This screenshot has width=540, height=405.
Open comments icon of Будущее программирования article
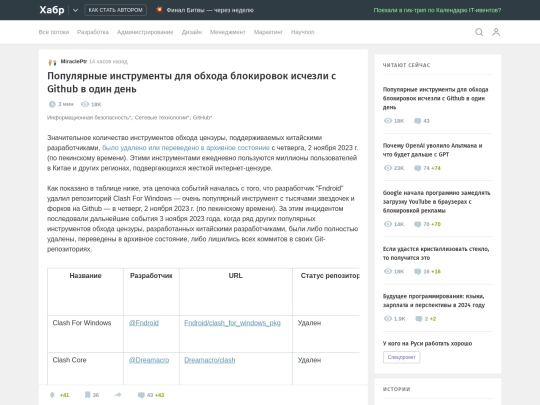click(419, 319)
